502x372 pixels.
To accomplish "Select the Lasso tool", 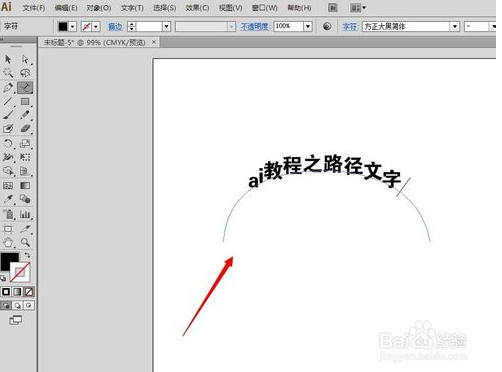I will (25, 73).
